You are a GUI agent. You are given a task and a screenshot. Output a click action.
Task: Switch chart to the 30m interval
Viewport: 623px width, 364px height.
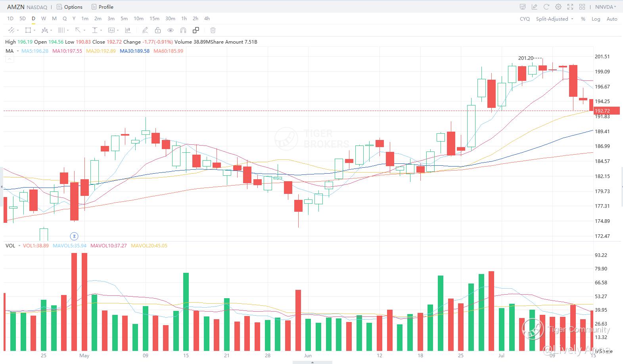click(x=170, y=19)
